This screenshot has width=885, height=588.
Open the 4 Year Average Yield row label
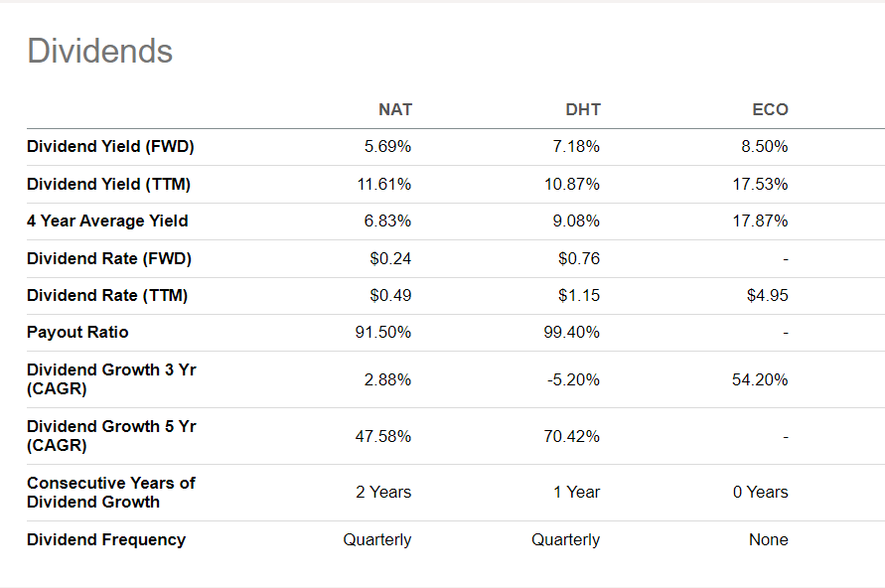pyautogui.click(x=107, y=220)
